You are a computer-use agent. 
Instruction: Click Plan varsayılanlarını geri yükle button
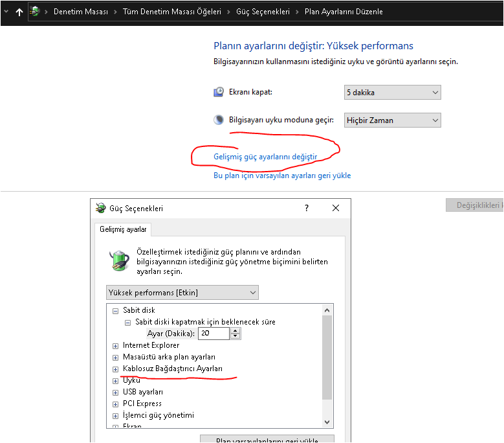point(267,439)
